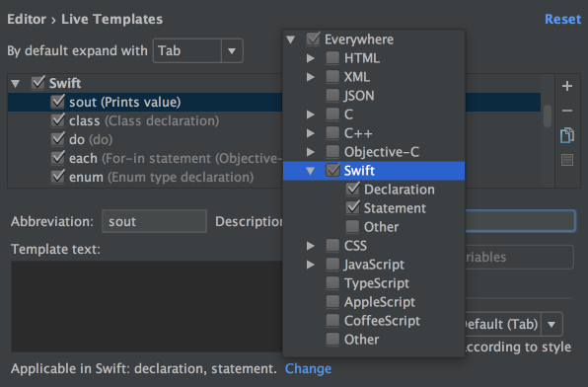
Task: Reset Live Templates settings
Action: 562,19
